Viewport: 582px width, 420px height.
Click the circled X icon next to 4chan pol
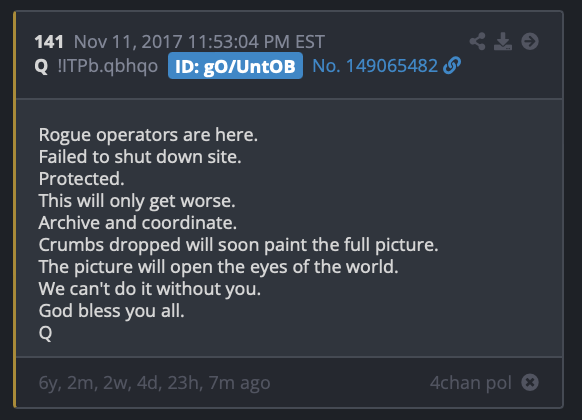pos(530,382)
